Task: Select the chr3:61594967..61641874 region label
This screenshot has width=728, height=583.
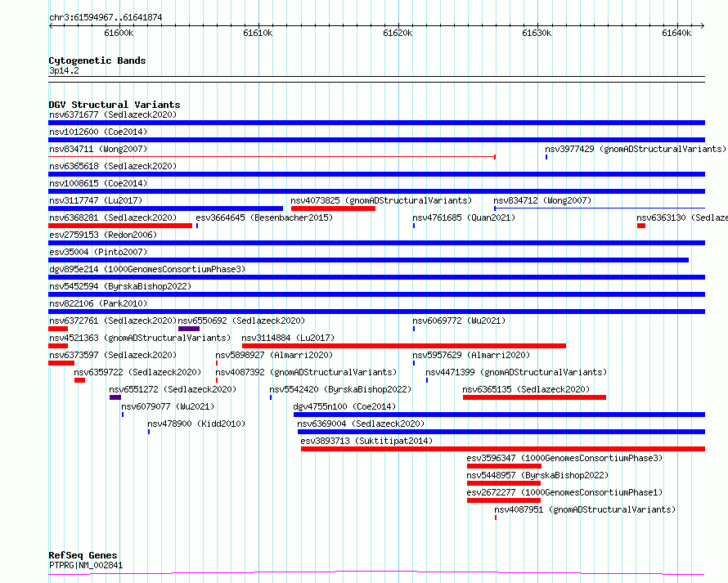Action: pyautogui.click(x=106, y=17)
